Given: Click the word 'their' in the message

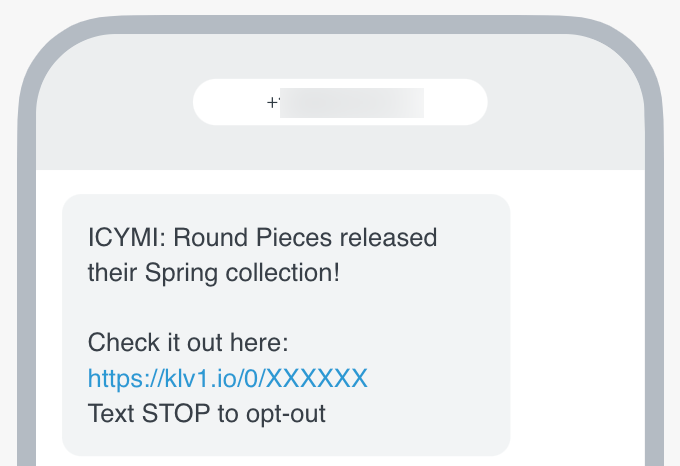Looking at the screenshot, I should [x=112, y=271].
